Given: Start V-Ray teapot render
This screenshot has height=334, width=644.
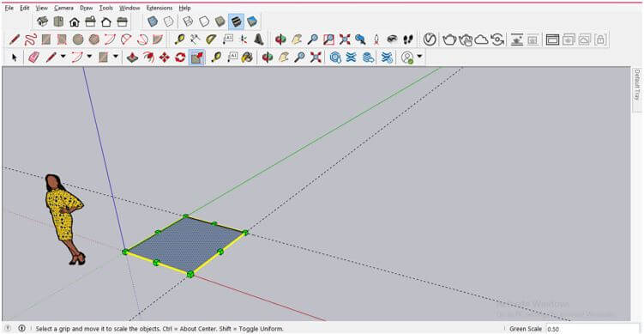Looking at the screenshot, I should (449, 39).
